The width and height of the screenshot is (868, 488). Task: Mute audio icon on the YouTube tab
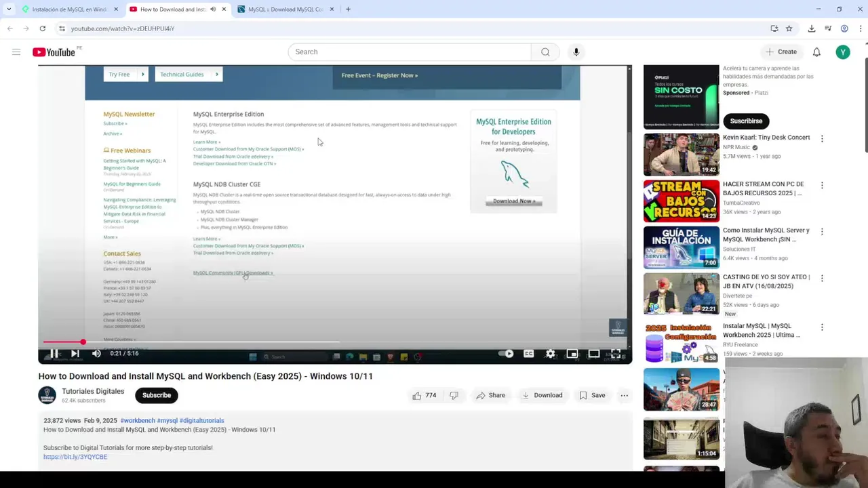(x=212, y=9)
